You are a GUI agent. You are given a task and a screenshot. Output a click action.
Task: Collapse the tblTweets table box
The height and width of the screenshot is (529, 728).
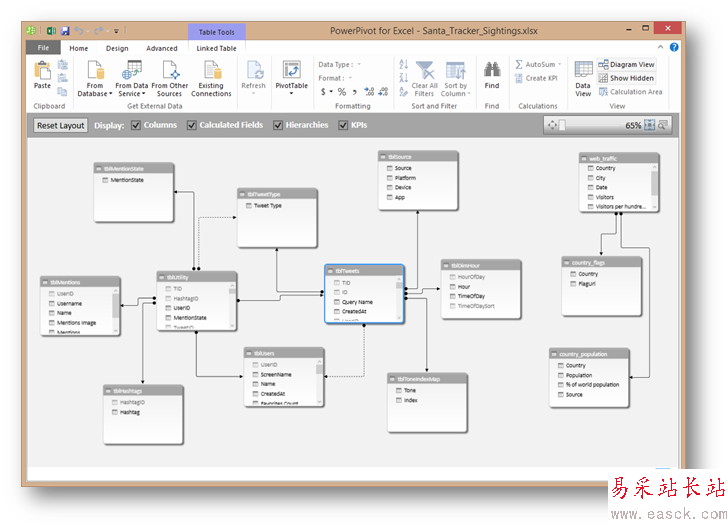click(x=330, y=271)
